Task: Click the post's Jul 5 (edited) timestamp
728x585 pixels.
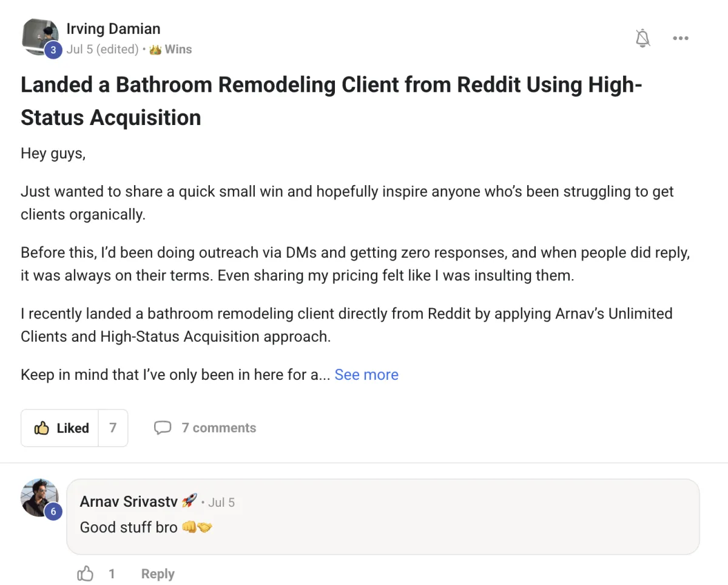Action: [x=102, y=50]
